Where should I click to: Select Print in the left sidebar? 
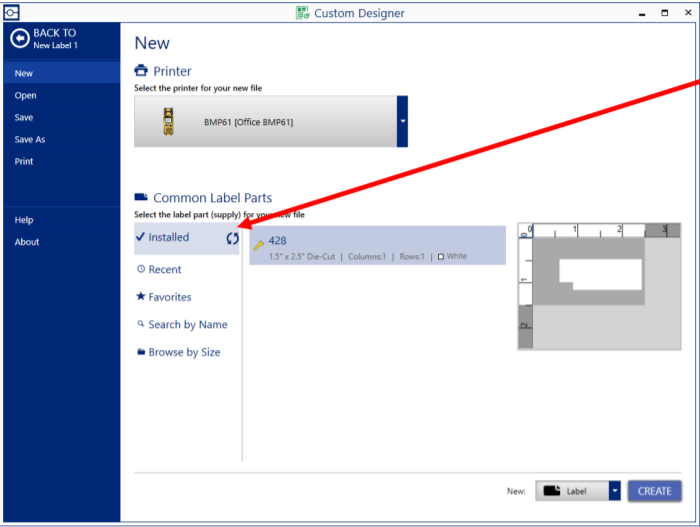pos(24,161)
